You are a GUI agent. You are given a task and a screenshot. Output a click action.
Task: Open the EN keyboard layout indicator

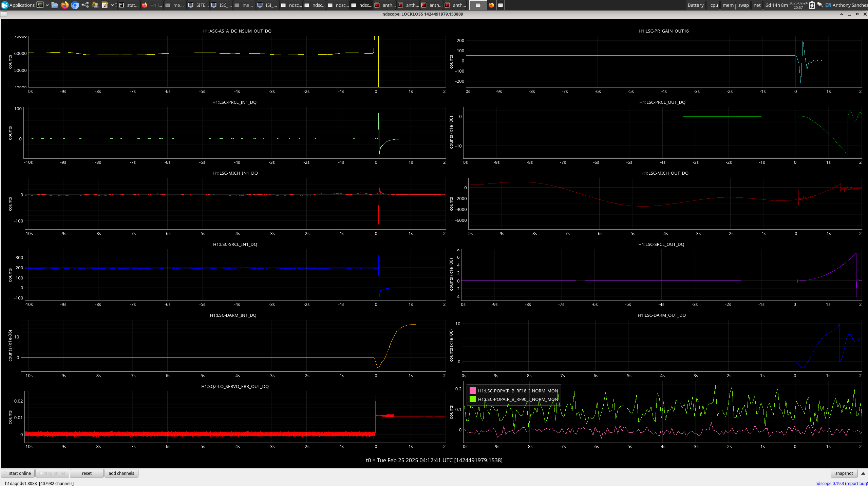828,5
